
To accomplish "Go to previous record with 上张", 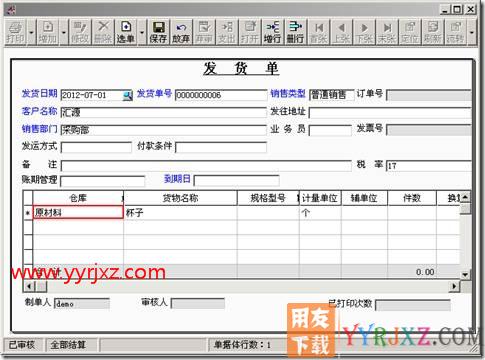I will tap(341, 32).
